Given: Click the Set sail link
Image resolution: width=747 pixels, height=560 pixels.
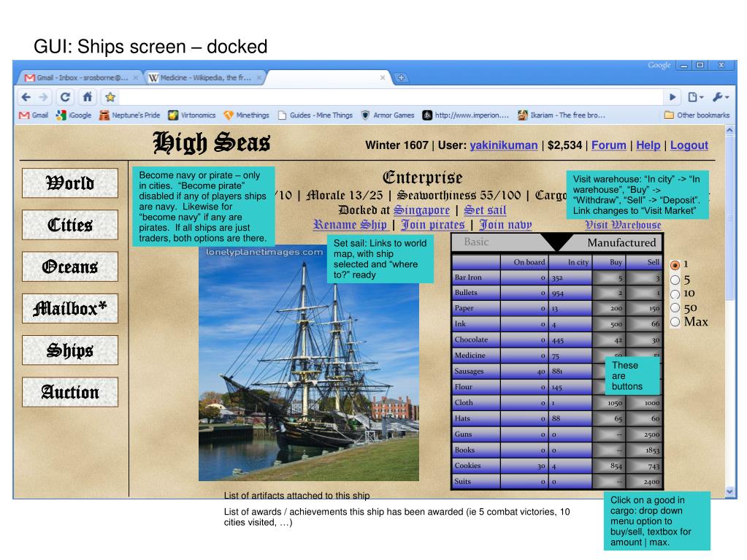Looking at the screenshot, I should tap(485, 210).
